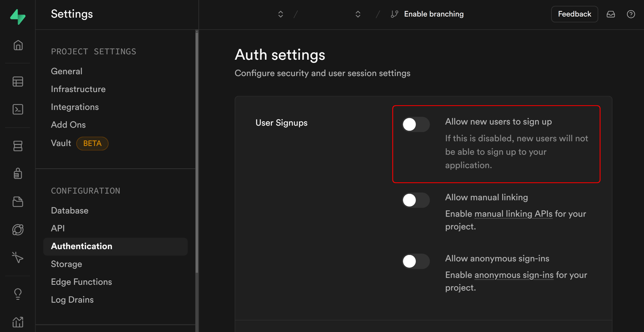The image size is (644, 332).
Task: Open the Realtime cursor icon
Action: (x=18, y=257)
